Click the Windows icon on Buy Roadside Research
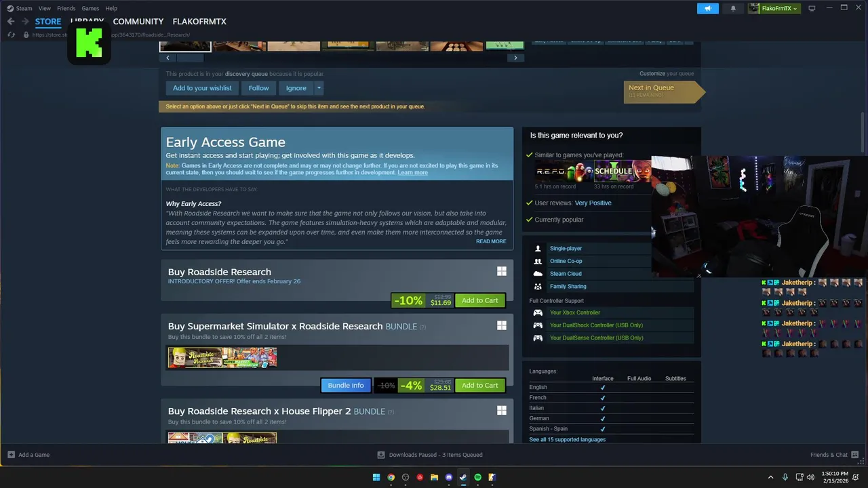Image resolution: width=868 pixels, height=488 pixels. coord(502,271)
